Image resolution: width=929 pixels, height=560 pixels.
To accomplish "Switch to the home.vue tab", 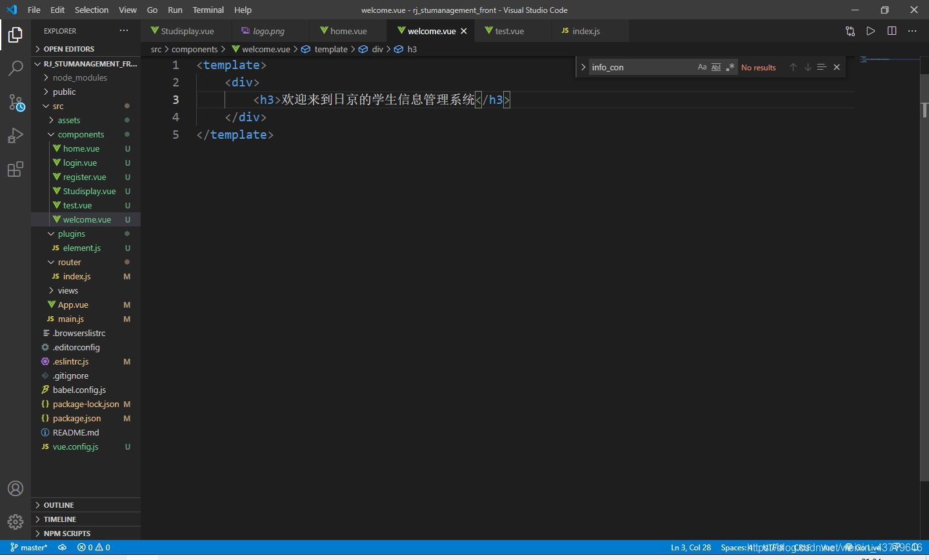I will click(x=348, y=31).
